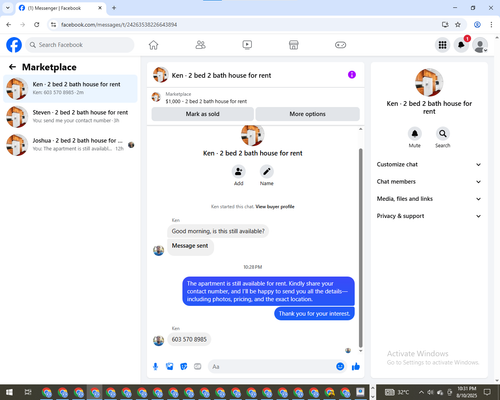Choose a GIF icon
The height and width of the screenshot is (400, 500).
tap(198, 367)
